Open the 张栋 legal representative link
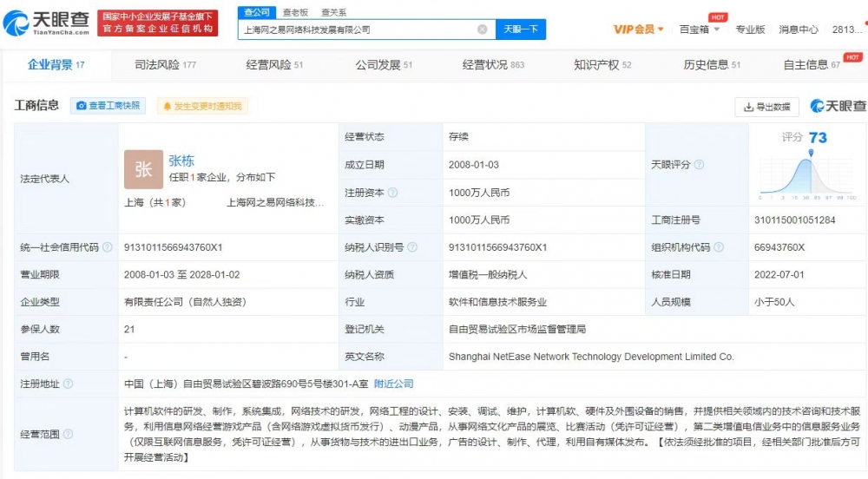 (x=181, y=161)
